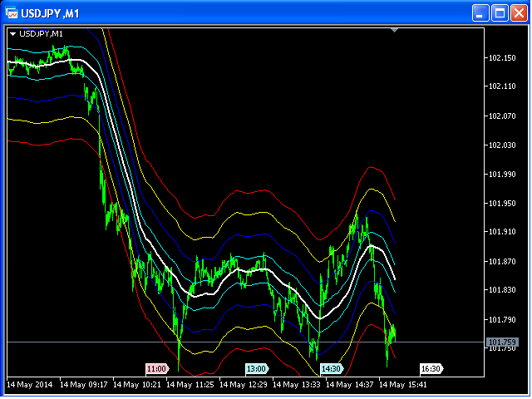Click the USDJPY,M1 chart label text
The image size is (532, 399).
41,34
